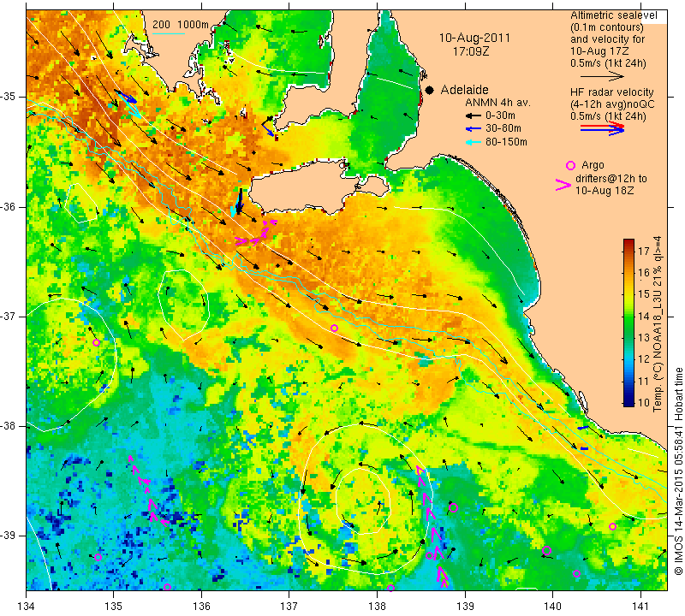
Task: Click the 'Altimetric sealevel' legend title
Action: (x=614, y=15)
